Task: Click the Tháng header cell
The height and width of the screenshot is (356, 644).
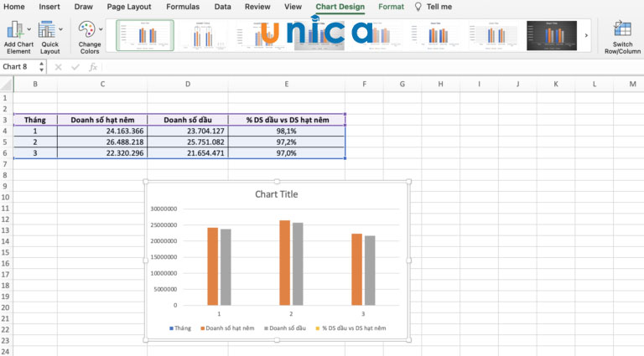Action: tap(35, 120)
